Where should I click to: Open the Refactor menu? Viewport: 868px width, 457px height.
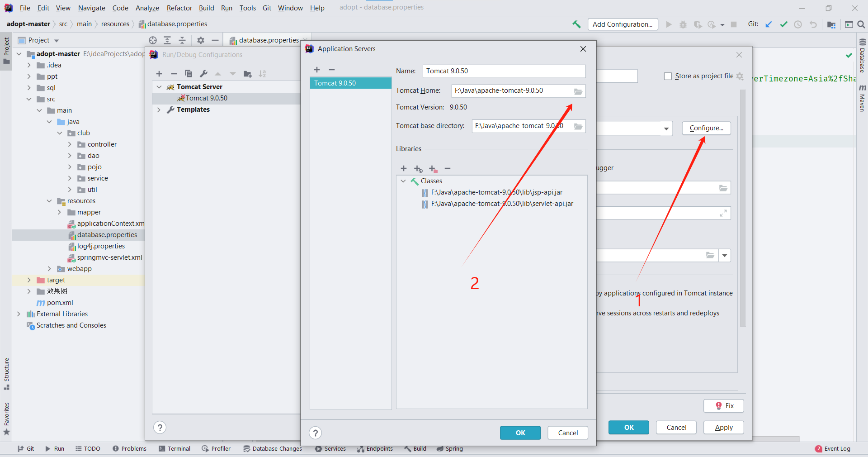179,8
